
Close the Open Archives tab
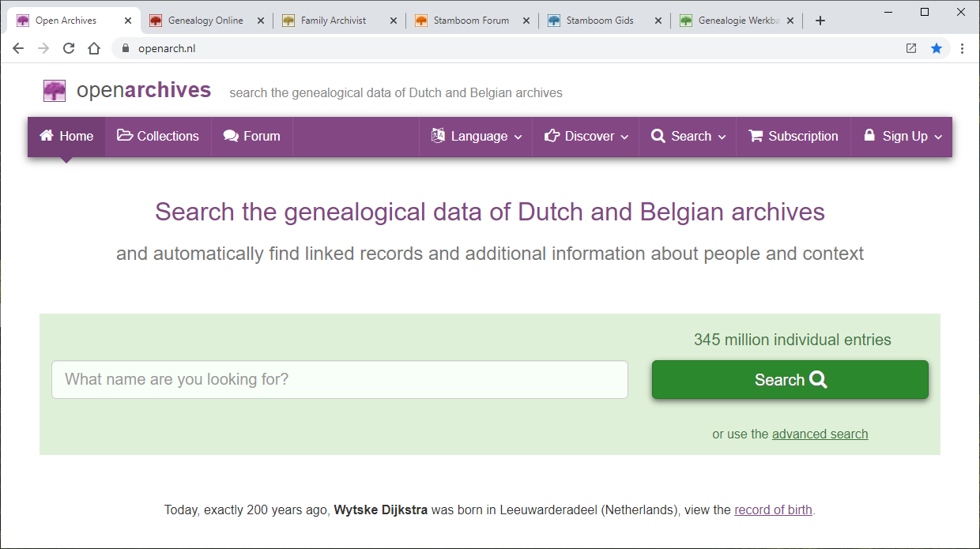(x=128, y=21)
